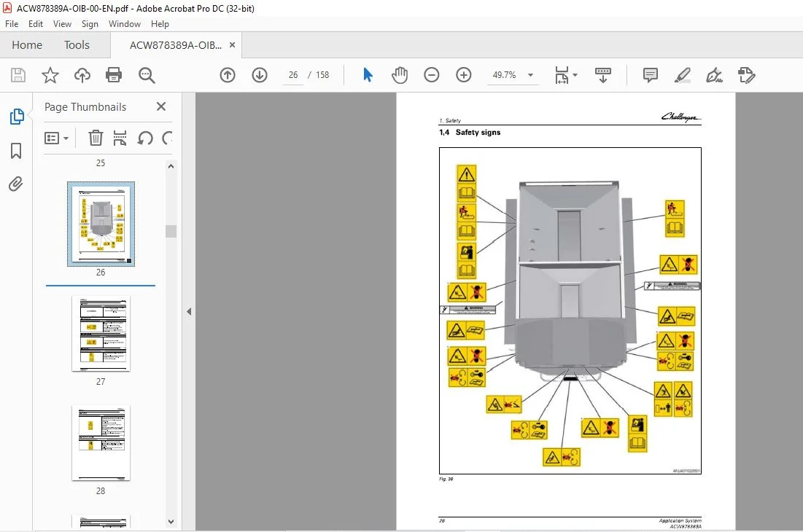
Task: Add a comment sticky note
Action: point(651,75)
